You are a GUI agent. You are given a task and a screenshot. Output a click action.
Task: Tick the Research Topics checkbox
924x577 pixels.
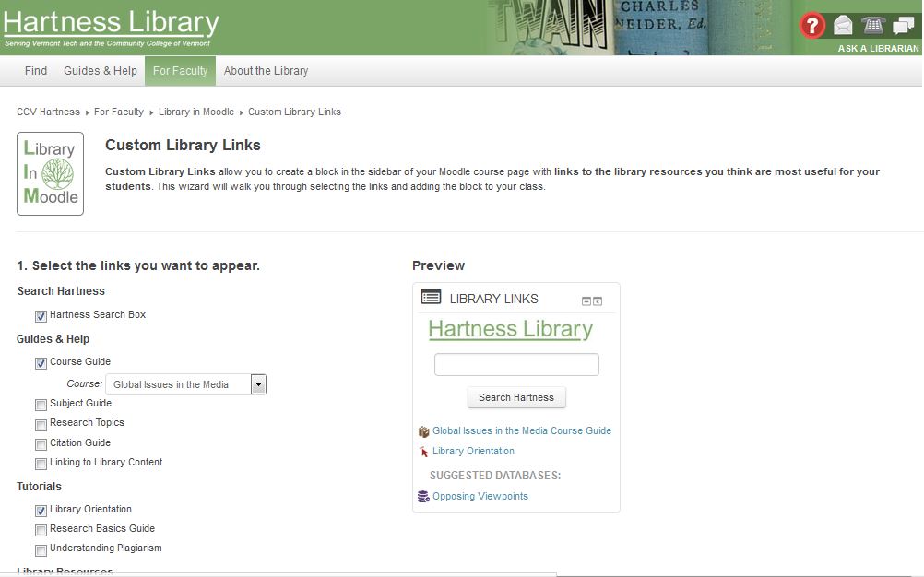41,425
